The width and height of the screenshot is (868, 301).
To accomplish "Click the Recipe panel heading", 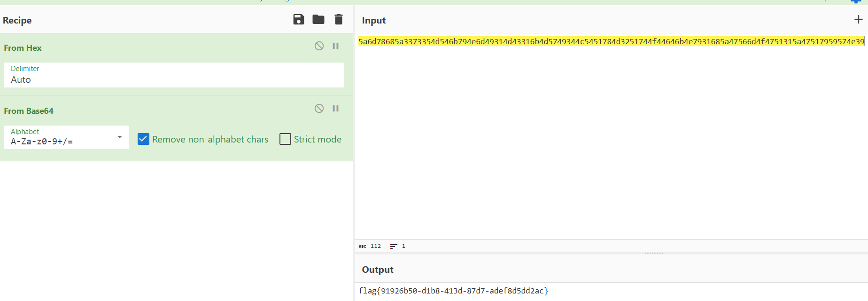I will [x=17, y=20].
